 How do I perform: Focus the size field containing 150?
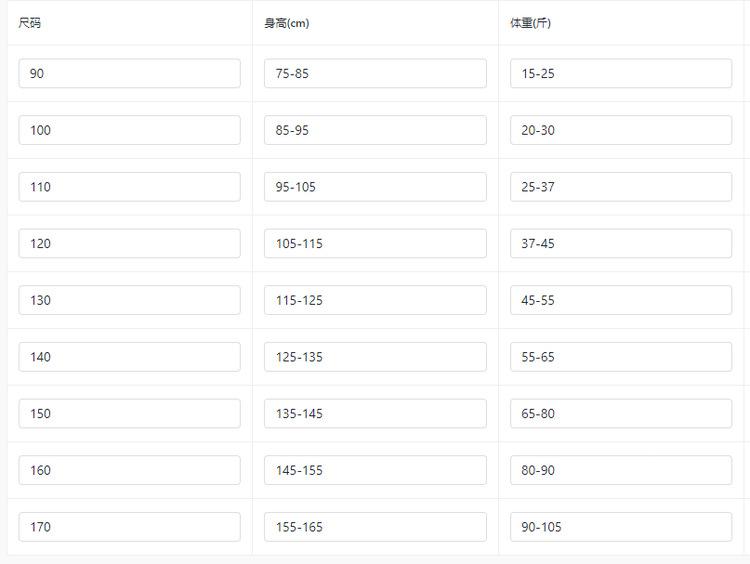129,413
